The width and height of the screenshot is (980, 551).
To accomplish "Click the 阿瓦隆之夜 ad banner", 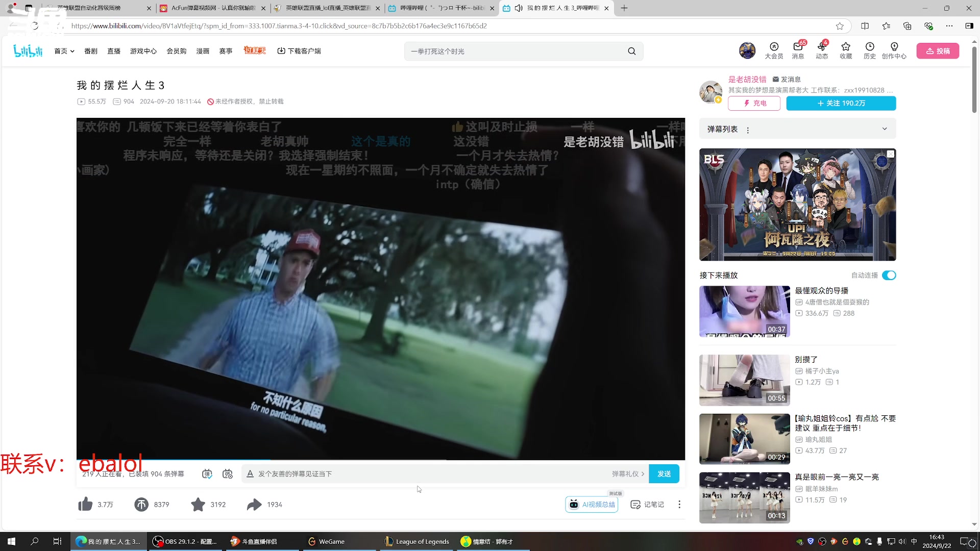I will pyautogui.click(x=797, y=205).
